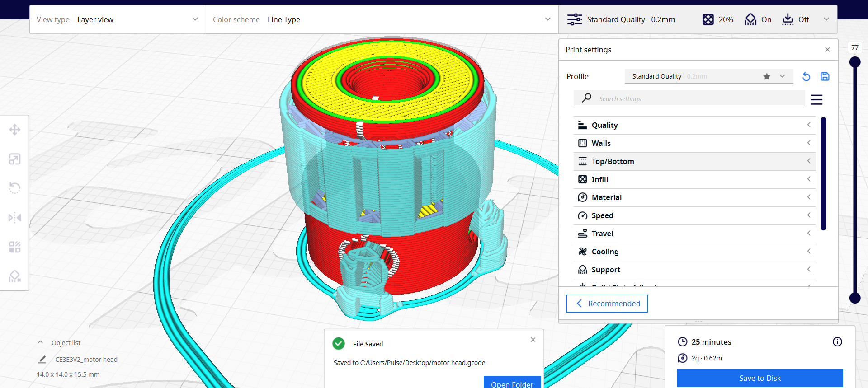868x388 pixels.
Task: Click the upper layer slider handle
Action: point(855,62)
